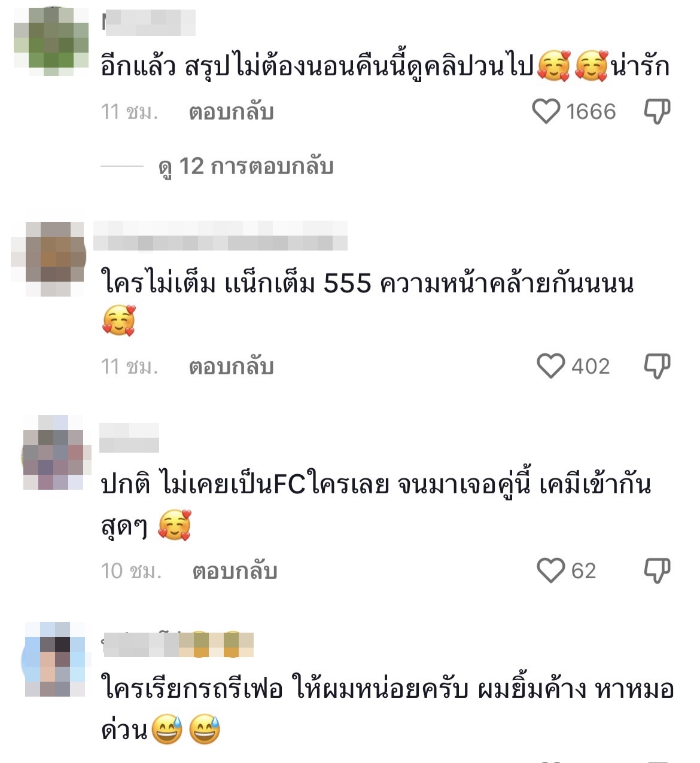Image resolution: width=700 pixels, height=763 pixels.
Task: Select the 402 like count number
Action: [591, 366]
